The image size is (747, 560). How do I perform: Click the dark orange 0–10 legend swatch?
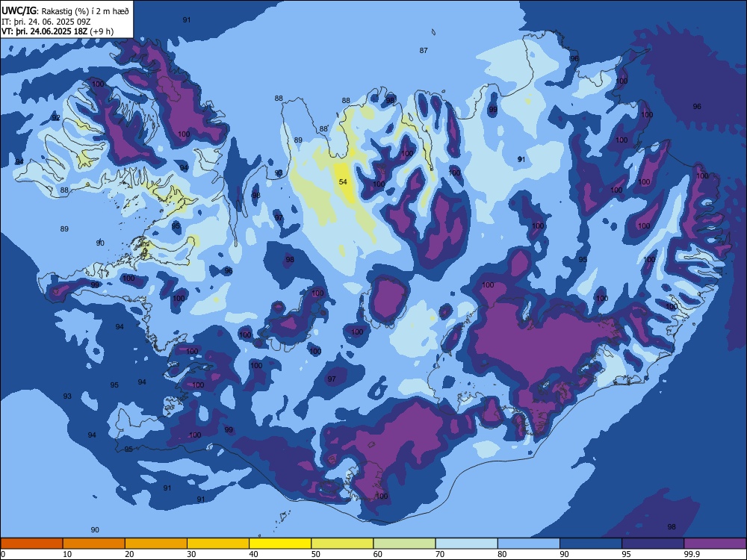coord(31,544)
